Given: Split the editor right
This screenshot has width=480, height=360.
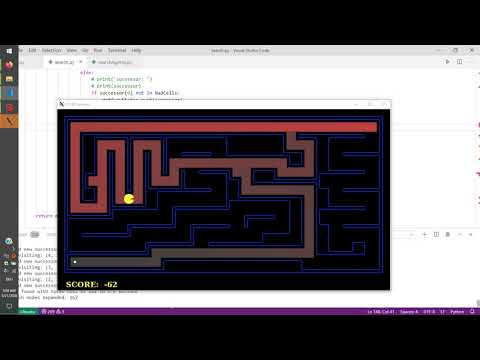Looking at the screenshot, I should [459, 62].
